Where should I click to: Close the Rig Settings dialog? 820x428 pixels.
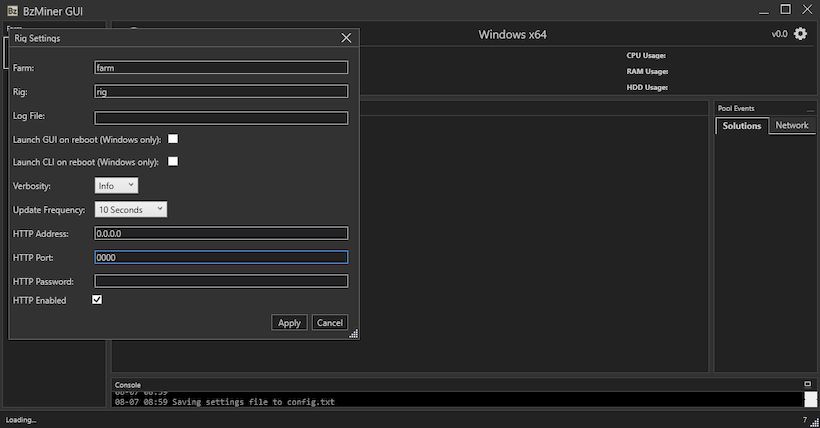click(x=346, y=38)
